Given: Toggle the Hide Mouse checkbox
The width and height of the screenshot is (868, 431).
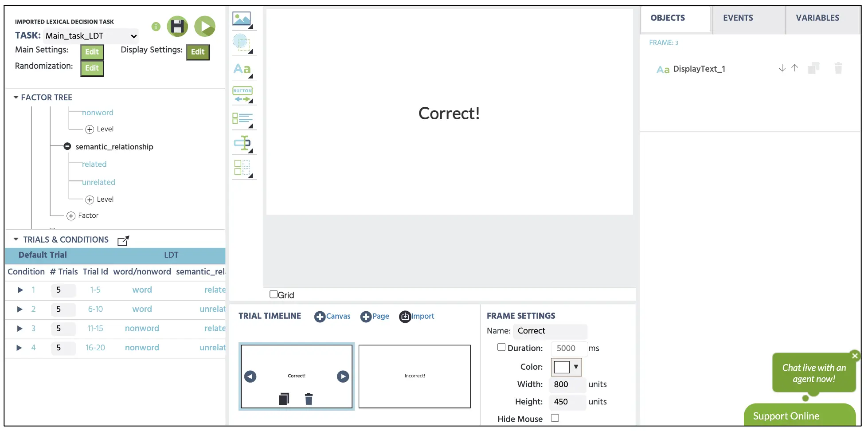Looking at the screenshot, I should [555, 418].
